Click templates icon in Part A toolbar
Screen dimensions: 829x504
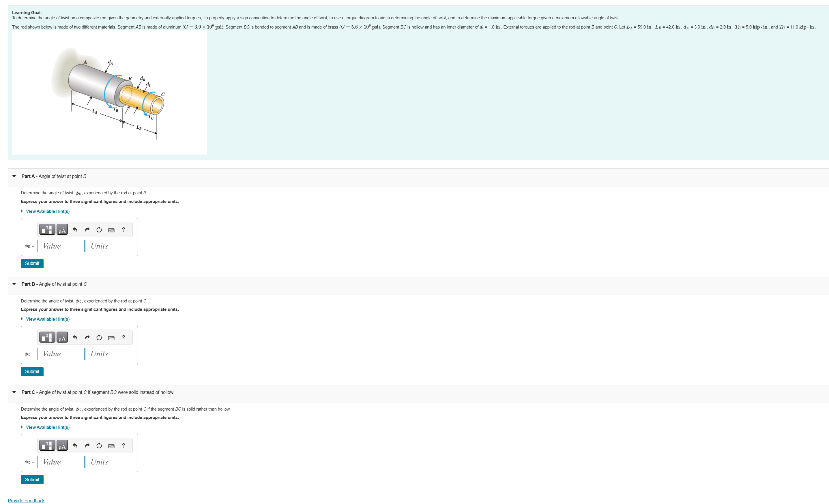pos(47,229)
